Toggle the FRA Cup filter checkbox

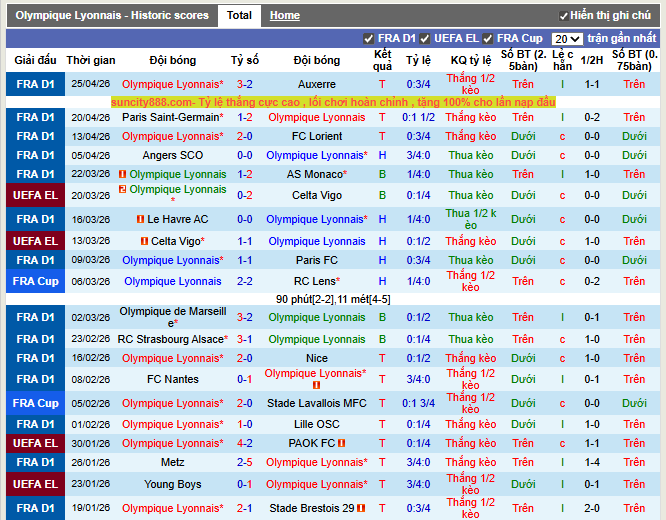488,39
